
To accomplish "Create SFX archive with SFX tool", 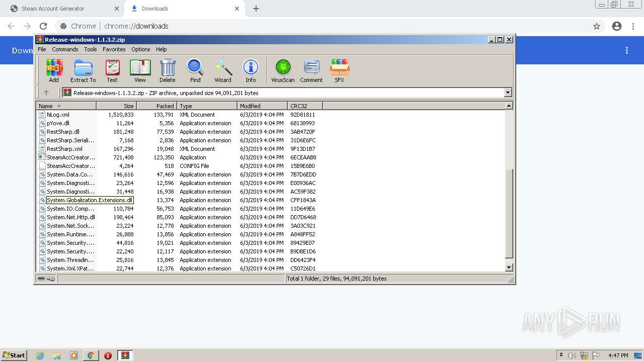I will click(340, 71).
